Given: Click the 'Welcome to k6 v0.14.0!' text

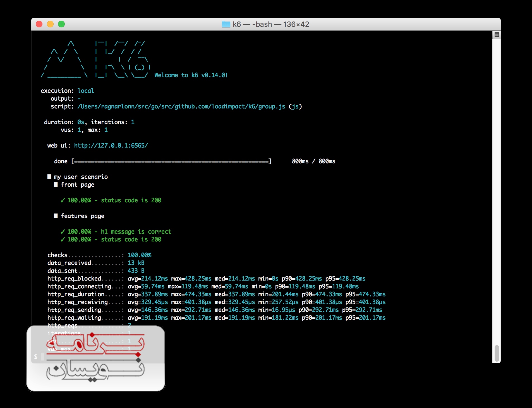Looking at the screenshot, I should 191,75.
